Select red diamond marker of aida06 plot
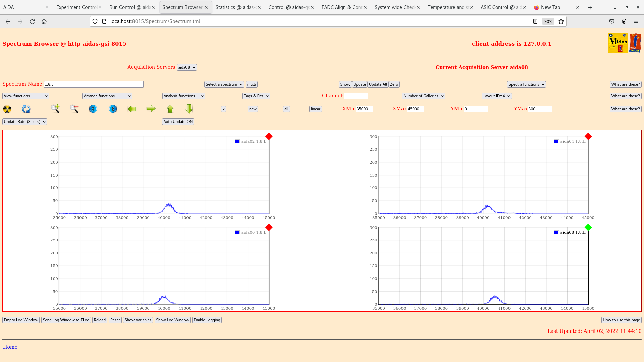The width and height of the screenshot is (644, 362). [269, 227]
